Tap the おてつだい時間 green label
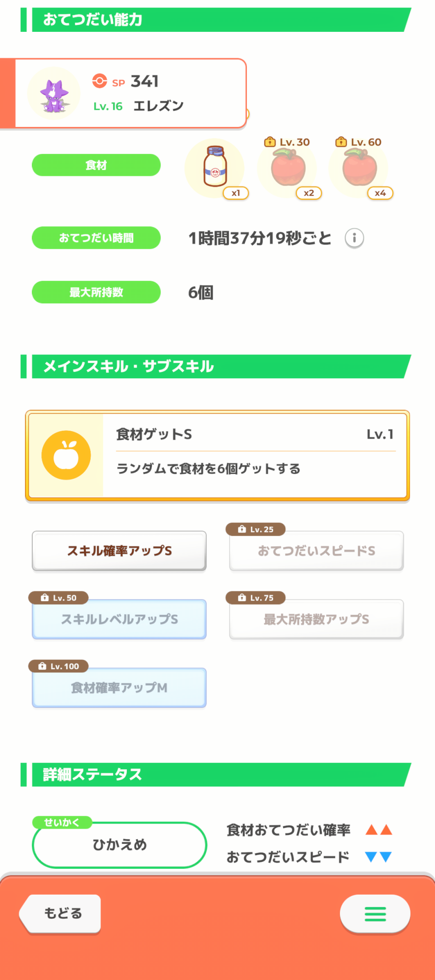This screenshot has height=980, width=435. click(x=96, y=238)
